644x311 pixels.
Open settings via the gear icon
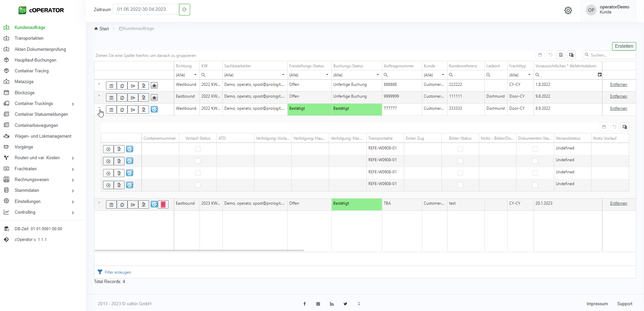(x=568, y=10)
